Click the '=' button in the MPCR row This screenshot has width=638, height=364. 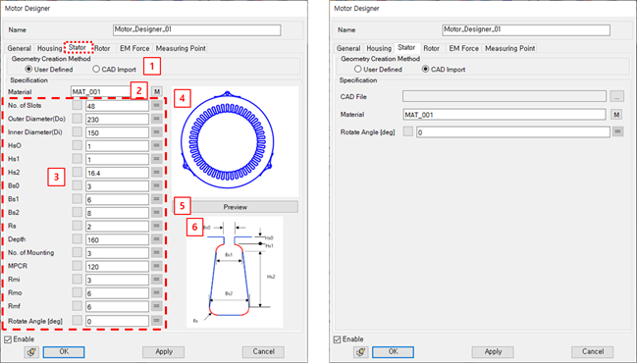(157, 266)
